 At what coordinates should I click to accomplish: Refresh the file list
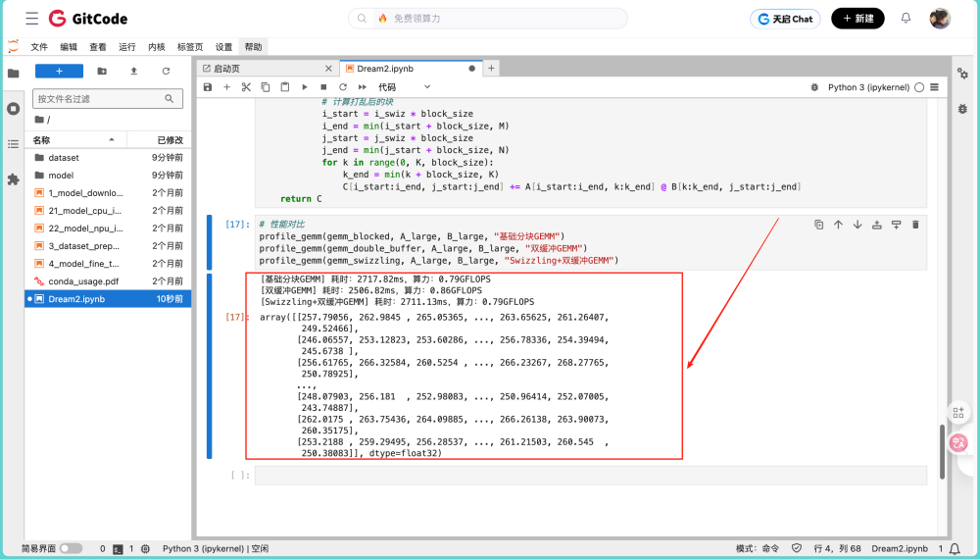click(x=166, y=72)
